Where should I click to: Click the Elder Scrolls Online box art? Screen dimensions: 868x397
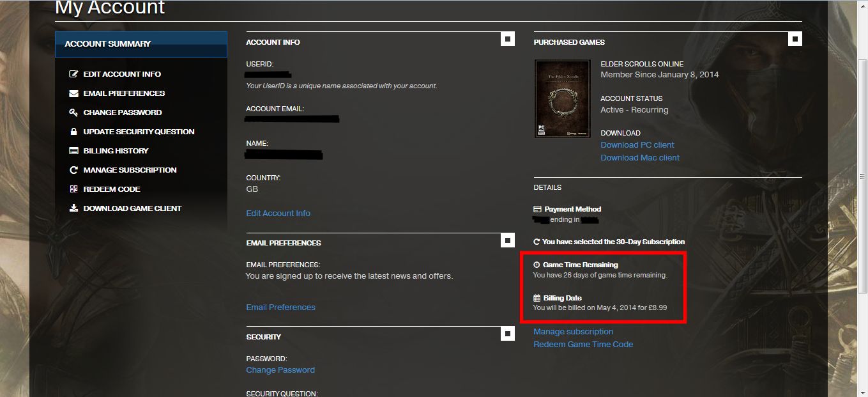(562, 98)
